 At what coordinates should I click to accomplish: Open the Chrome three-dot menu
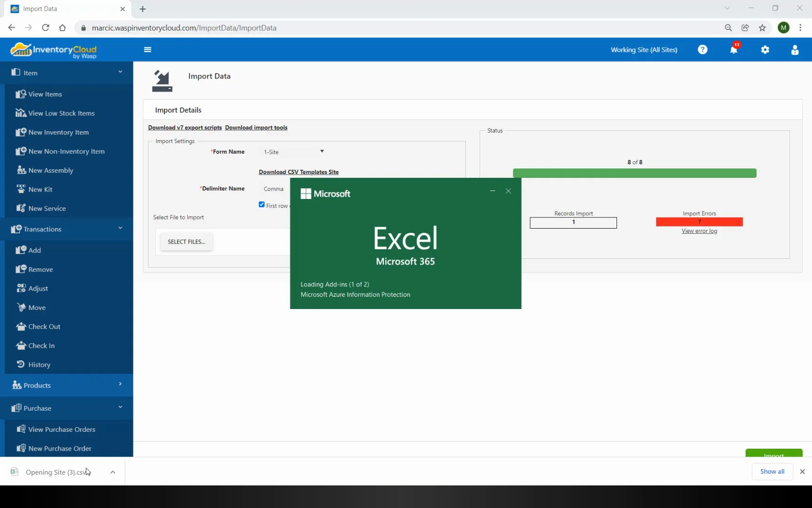click(x=800, y=28)
